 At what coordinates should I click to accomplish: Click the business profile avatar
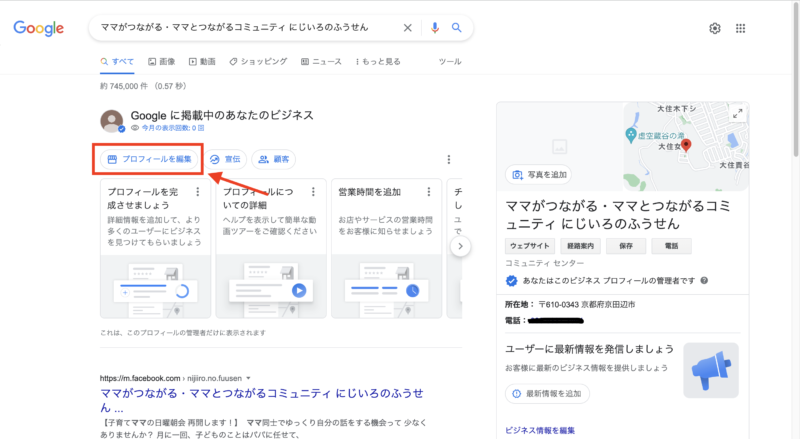(112, 121)
